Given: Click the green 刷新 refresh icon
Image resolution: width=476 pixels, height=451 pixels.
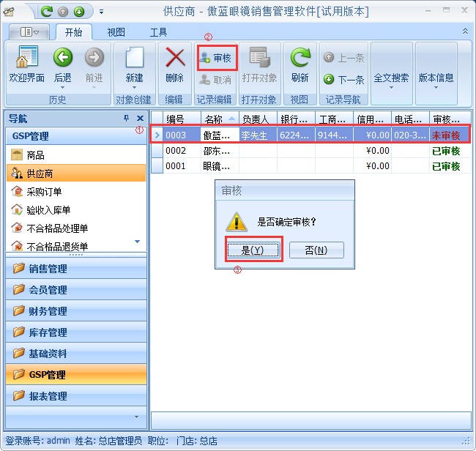Looking at the screenshot, I should click(300, 59).
